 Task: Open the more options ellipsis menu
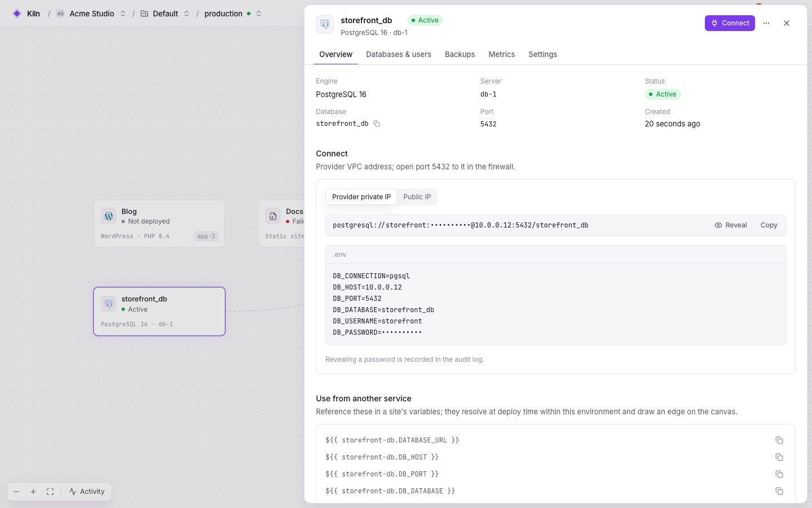(766, 23)
